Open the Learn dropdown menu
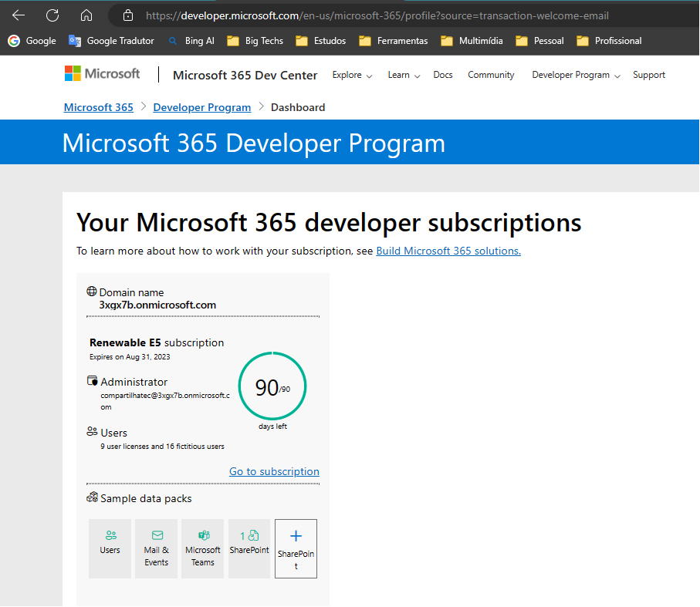Viewport: 700px width, 607px height. click(x=403, y=75)
